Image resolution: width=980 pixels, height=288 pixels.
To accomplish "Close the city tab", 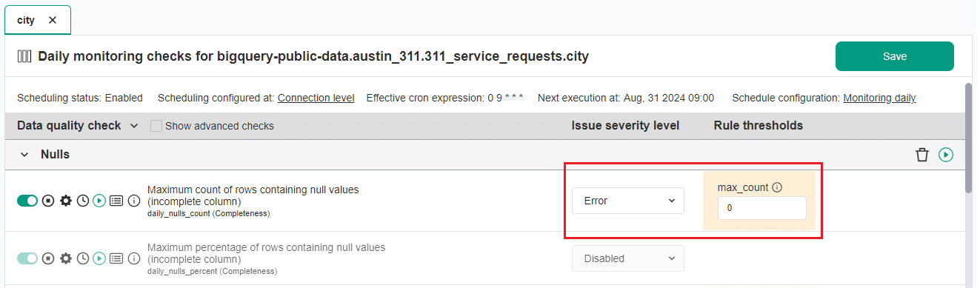I will [53, 20].
